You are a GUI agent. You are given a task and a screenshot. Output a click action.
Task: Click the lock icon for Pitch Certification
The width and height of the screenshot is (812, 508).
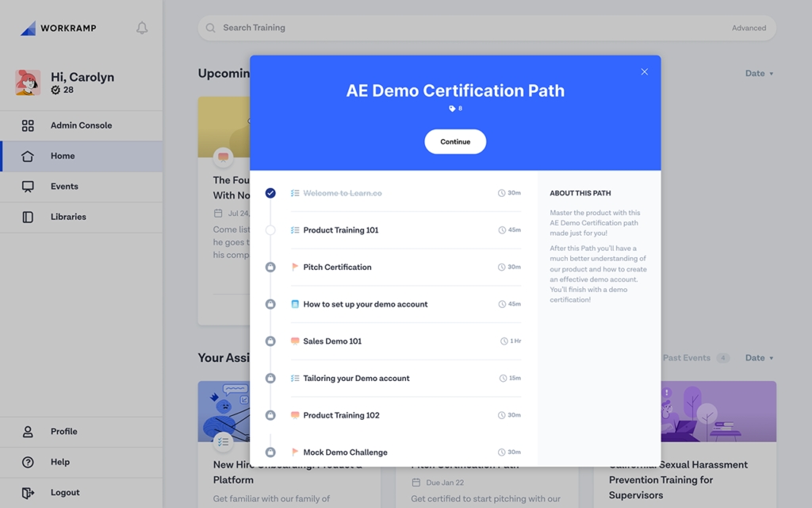click(270, 267)
